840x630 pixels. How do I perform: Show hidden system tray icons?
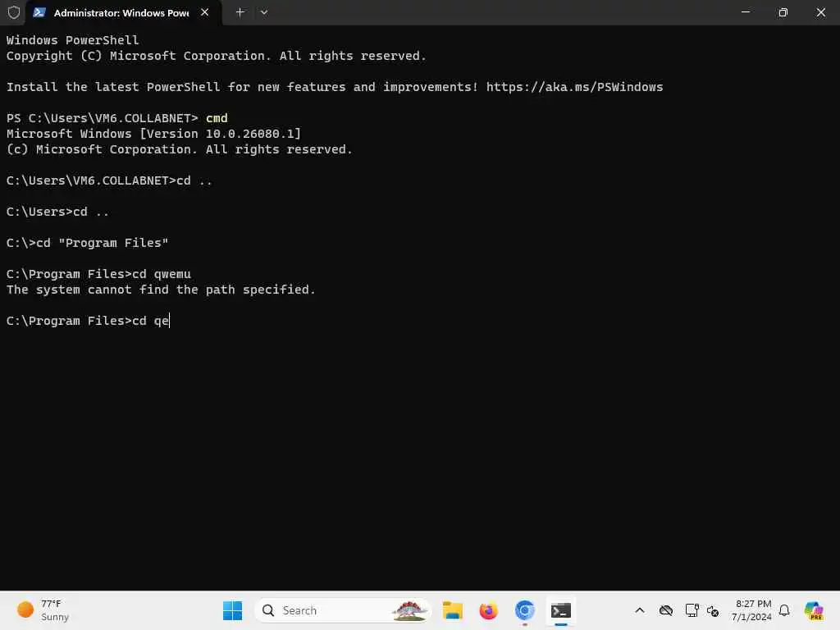tap(640, 610)
